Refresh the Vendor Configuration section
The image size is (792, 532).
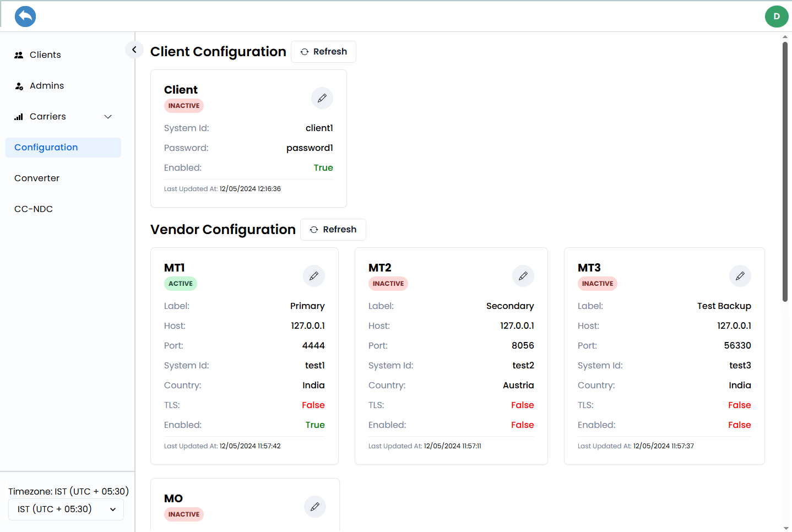tap(333, 230)
